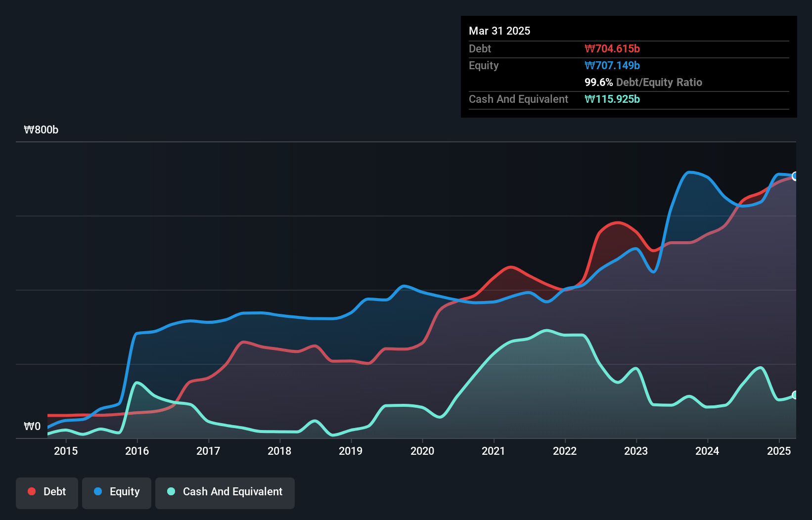This screenshot has height=520, width=812.
Task: Click the Debt row label in tooltip
Action: [480, 48]
